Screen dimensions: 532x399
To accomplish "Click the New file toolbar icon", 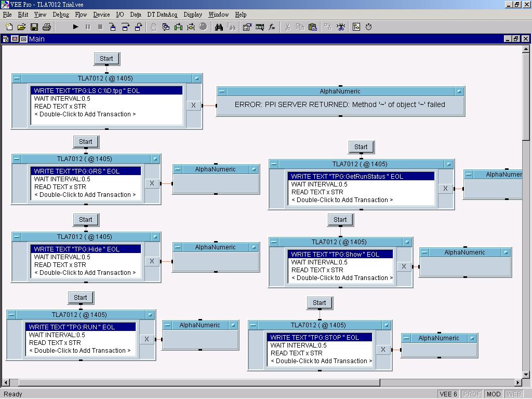I will point(9,27).
